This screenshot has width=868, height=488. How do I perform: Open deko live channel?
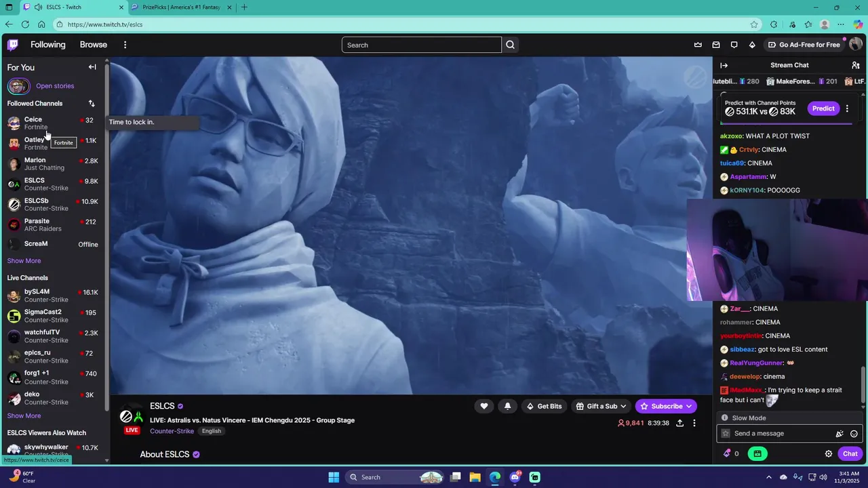[53, 398]
